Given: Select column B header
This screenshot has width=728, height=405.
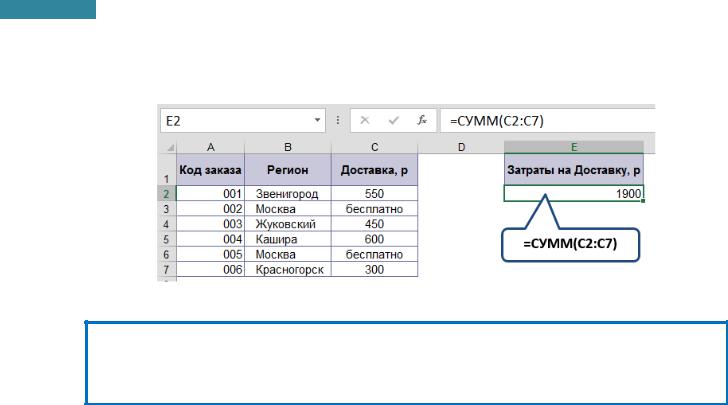Looking at the screenshot, I should [x=288, y=148].
